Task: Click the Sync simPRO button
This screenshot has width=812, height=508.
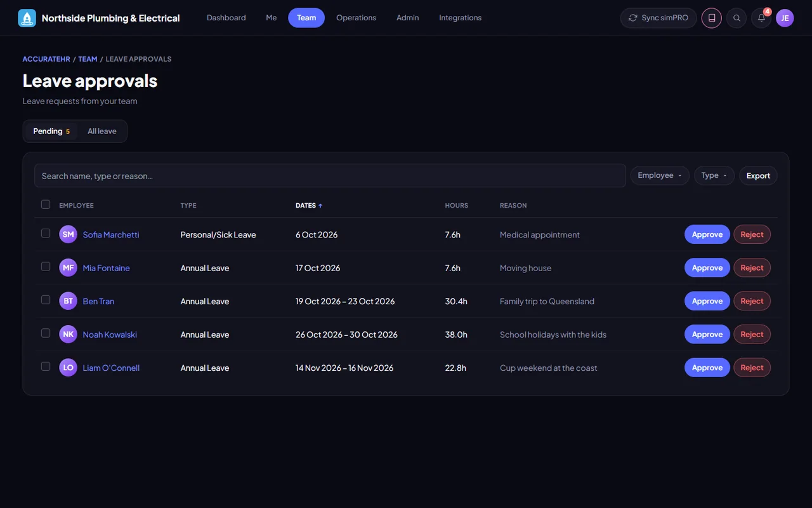Action: point(658,18)
